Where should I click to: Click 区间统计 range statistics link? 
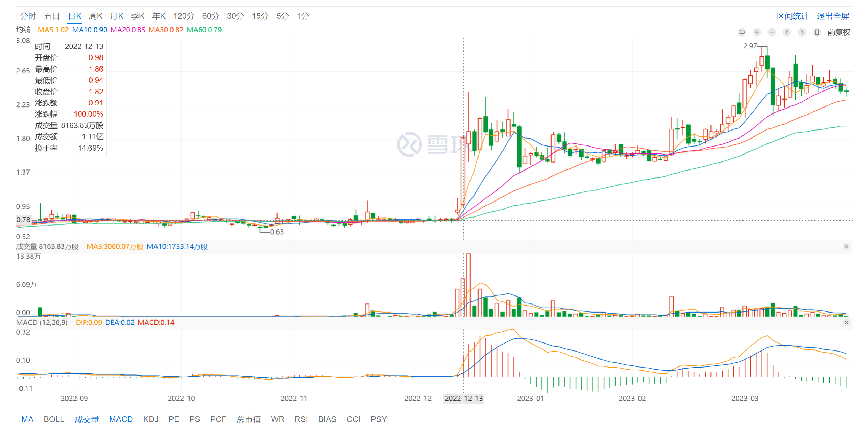click(793, 16)
